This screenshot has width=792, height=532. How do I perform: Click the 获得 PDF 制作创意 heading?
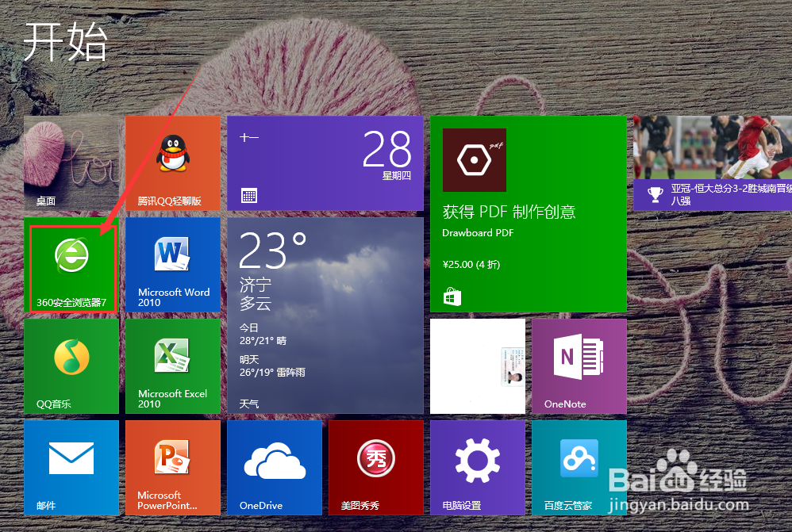[x=509, y=212]
